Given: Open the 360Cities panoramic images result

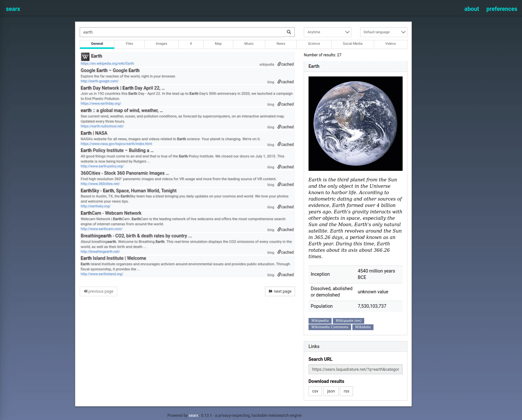Looking at the screenshot, I should tap(125, 173).
